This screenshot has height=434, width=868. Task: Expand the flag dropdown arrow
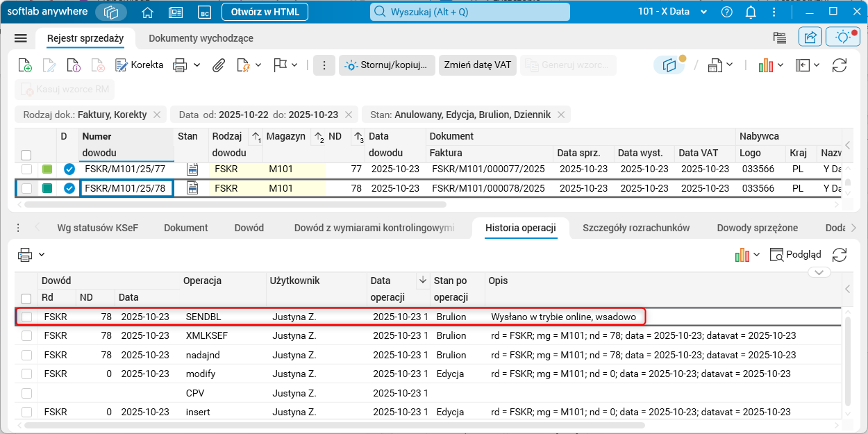tap(294, 65)
